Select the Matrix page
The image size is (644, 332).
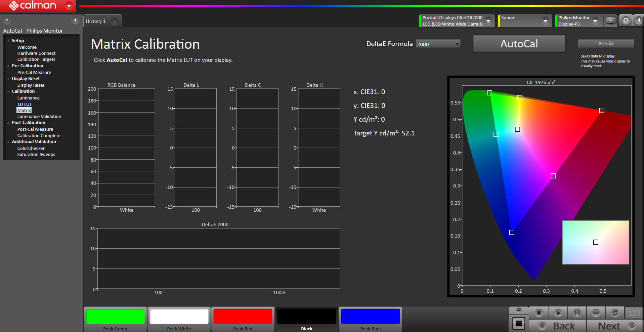coord(24,111)
